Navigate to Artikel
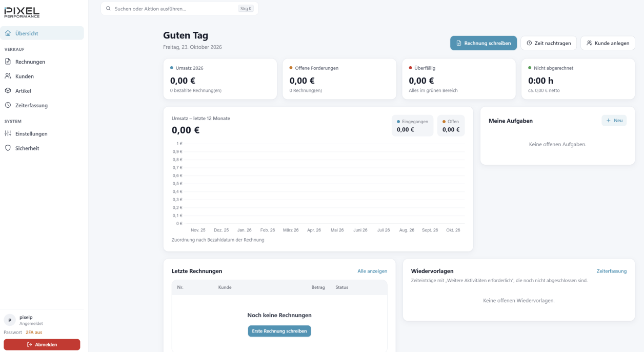 pyautogui.click(x=42, y=91)
